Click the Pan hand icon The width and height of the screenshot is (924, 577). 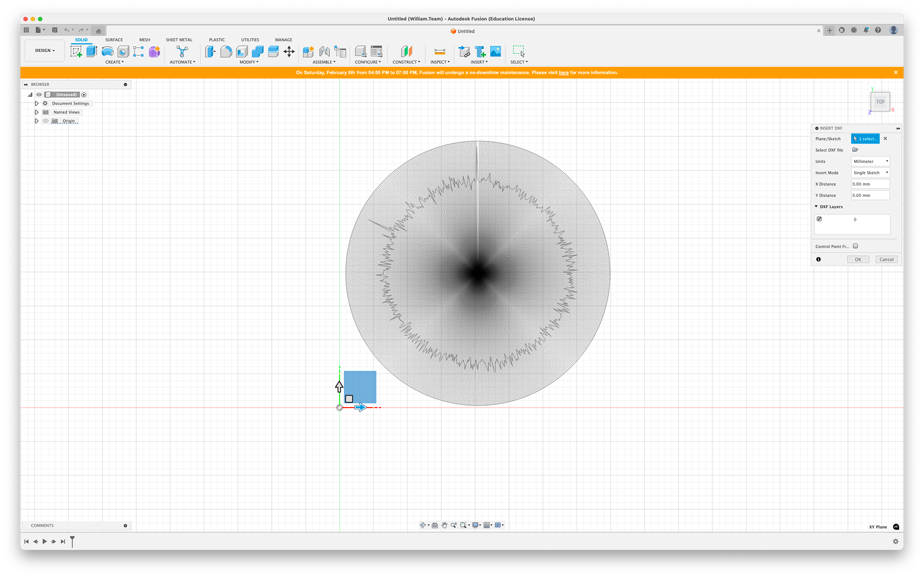(x=444, y=525)
